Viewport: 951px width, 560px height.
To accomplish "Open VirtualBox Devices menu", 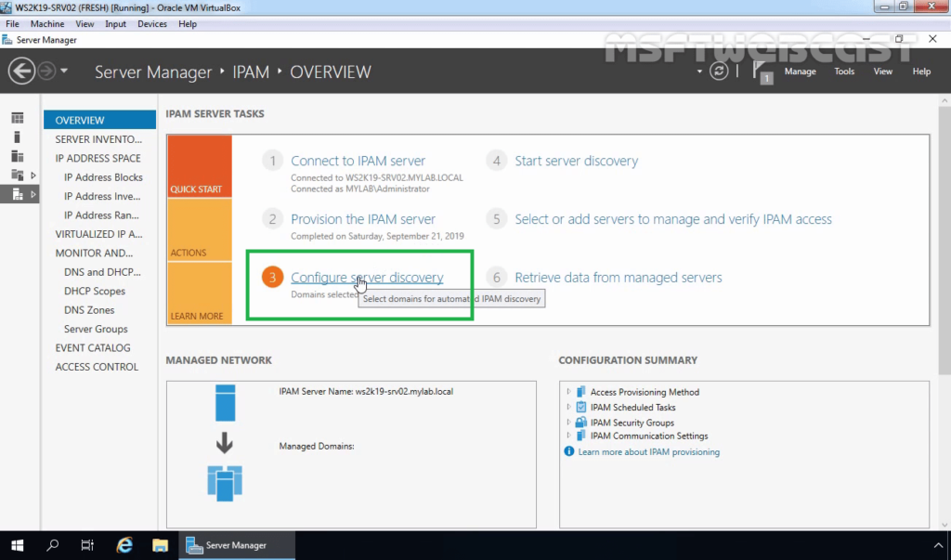I will point(152,23).
